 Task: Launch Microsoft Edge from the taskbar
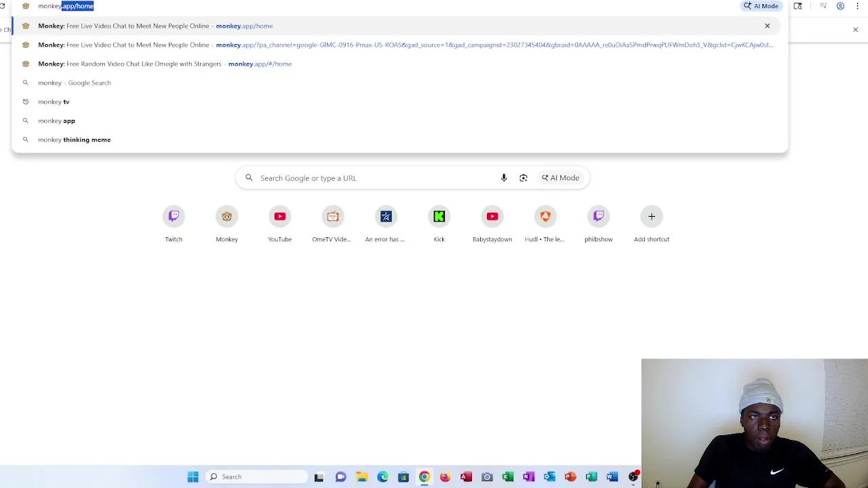(x=382, y=476)
